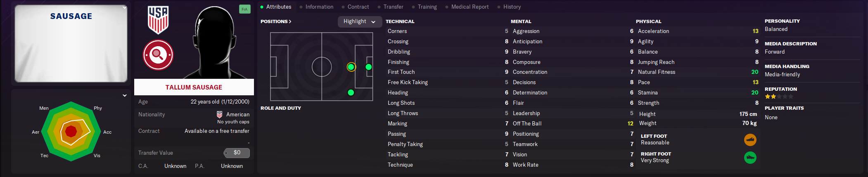Select the Contract tab
868x177 pixels.
(358, 7)
